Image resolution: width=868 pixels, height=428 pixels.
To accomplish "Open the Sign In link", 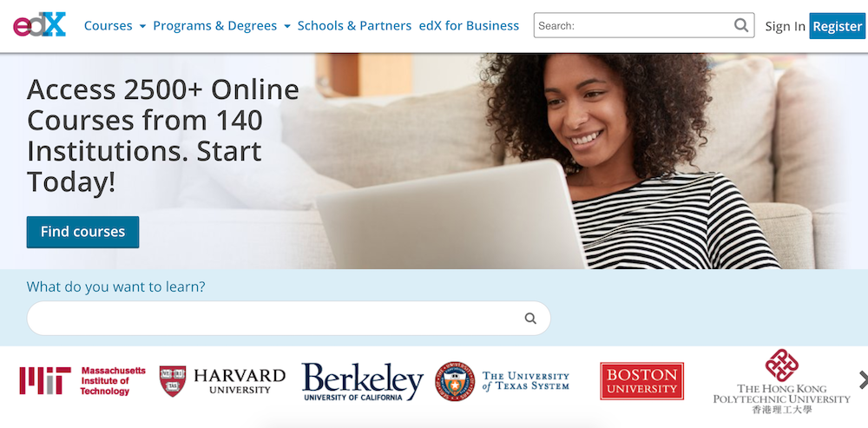I will point(785,26).
